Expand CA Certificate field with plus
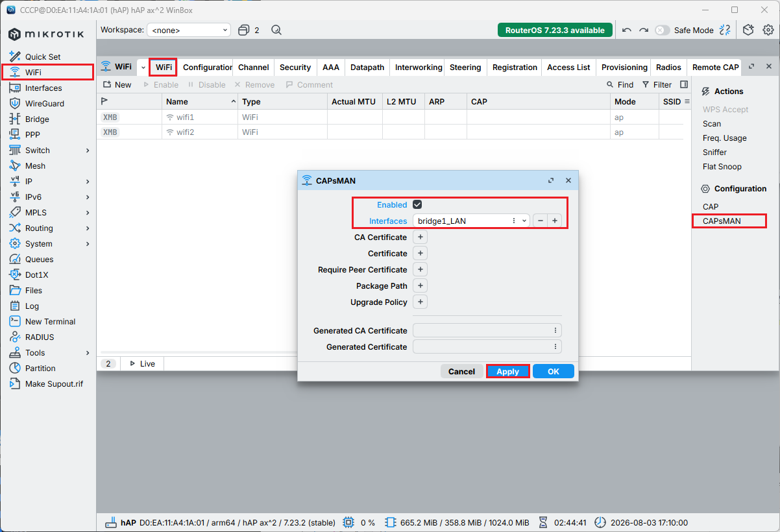The height and width of the screenshot is (532, 780). pos(420,237)
